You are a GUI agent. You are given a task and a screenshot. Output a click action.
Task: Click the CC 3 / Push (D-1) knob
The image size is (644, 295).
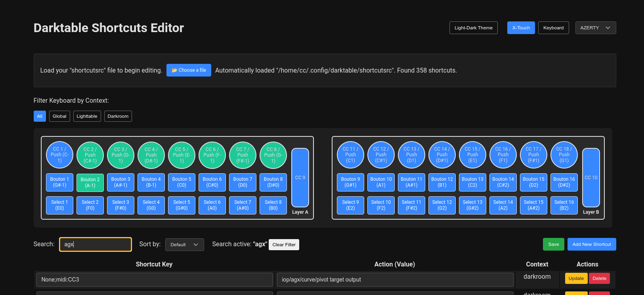[x=121, y=155]
